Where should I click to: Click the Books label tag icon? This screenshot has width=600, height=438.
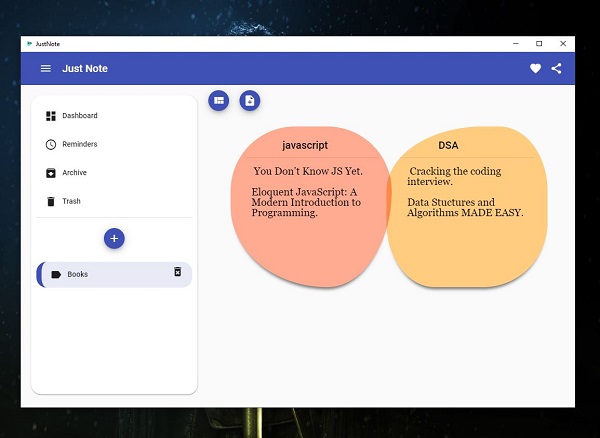pyautogui.click(x=56, y=274)
